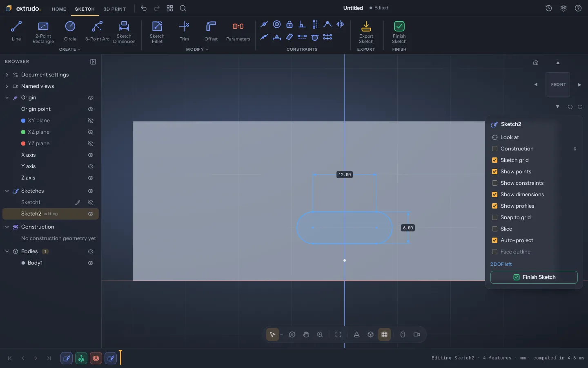
Task: Open the settings gear
Action: tap(563, 8)
